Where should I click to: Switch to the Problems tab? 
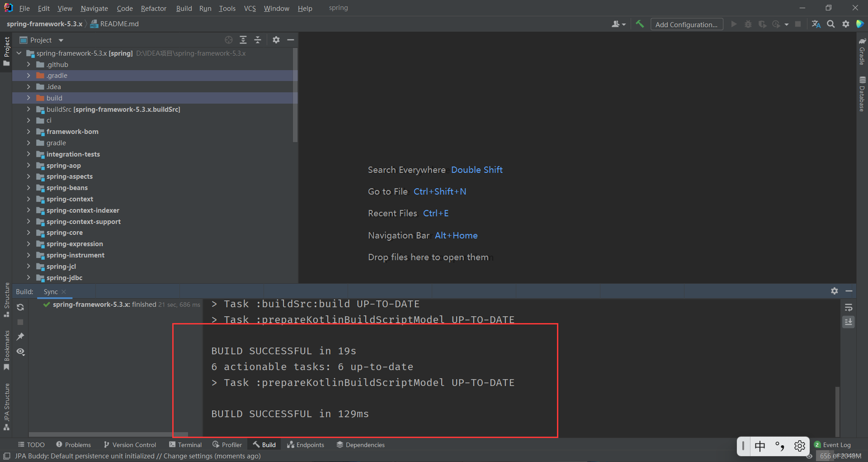pyautogui.click(x=73, y=445)
